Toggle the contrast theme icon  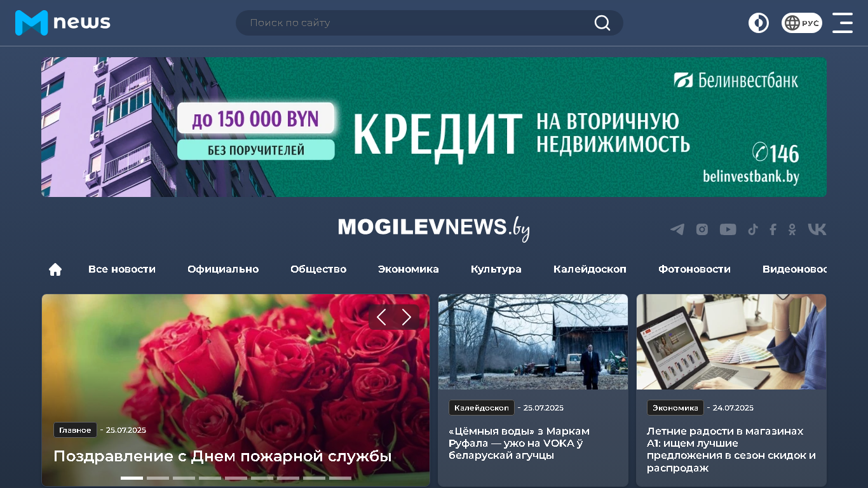pos(758,23)
